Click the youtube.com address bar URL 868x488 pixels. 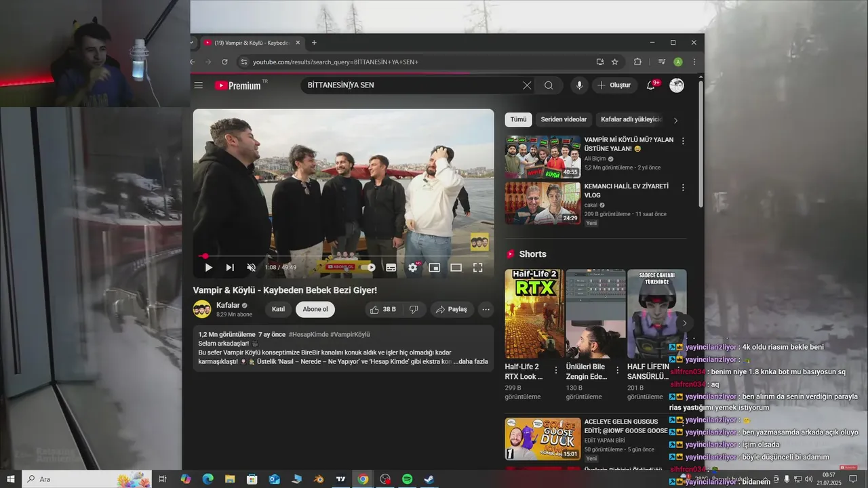pos(336,62)
